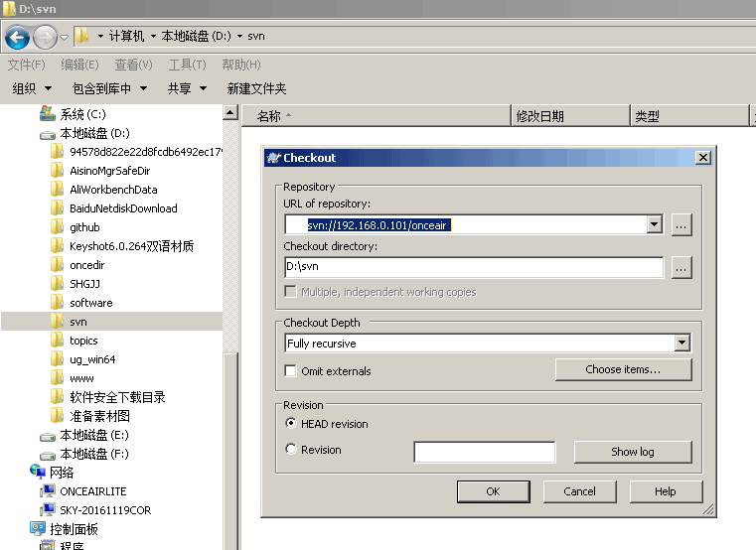Click the Choose items... button
Image resolution: width=756 pixels, height=550 pixels.
tap(623, 369)
